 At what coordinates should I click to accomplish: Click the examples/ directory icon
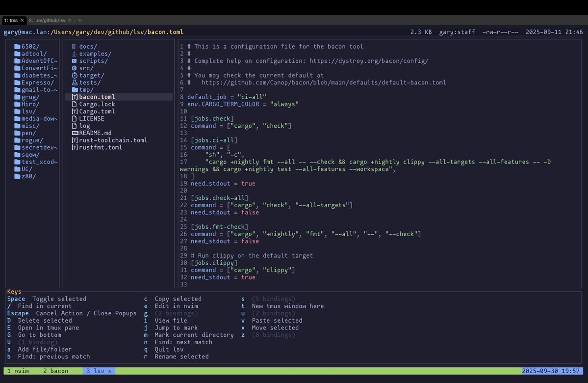click(x=74, y=54)
